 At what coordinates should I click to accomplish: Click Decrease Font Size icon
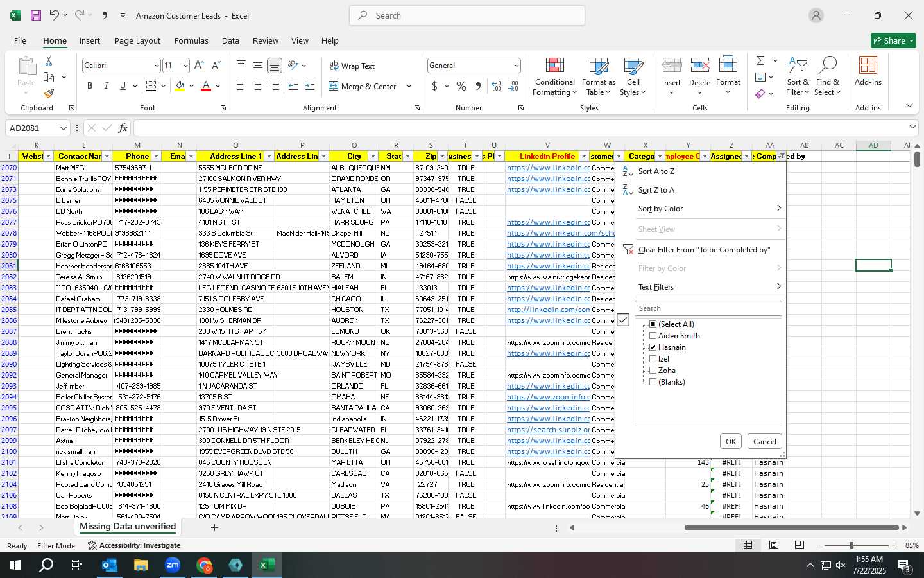216,66
